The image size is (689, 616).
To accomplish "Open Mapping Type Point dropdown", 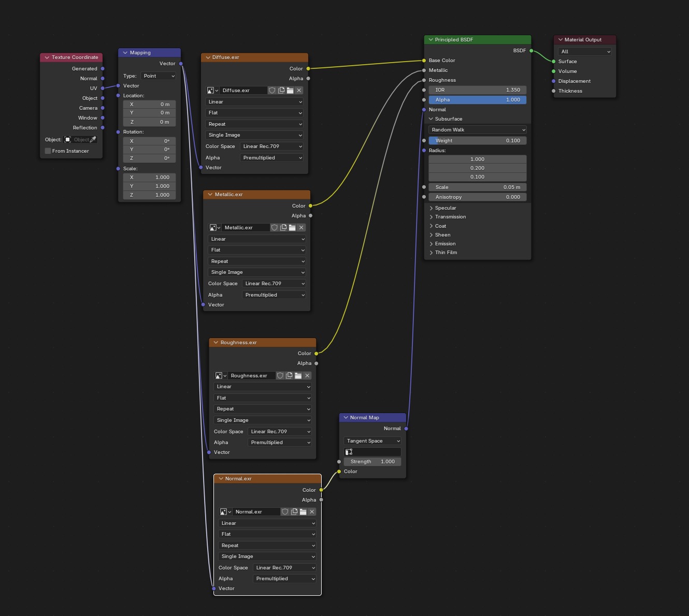I will (159, 76).
